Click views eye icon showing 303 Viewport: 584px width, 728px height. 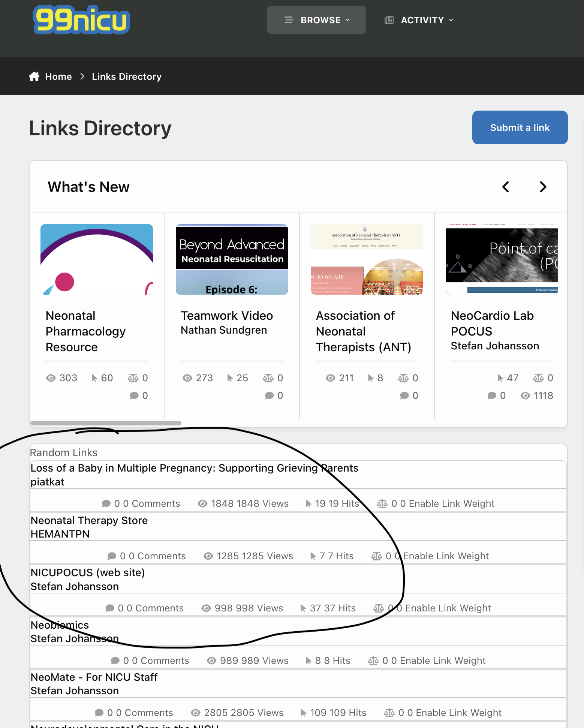[x=51, y=378]
